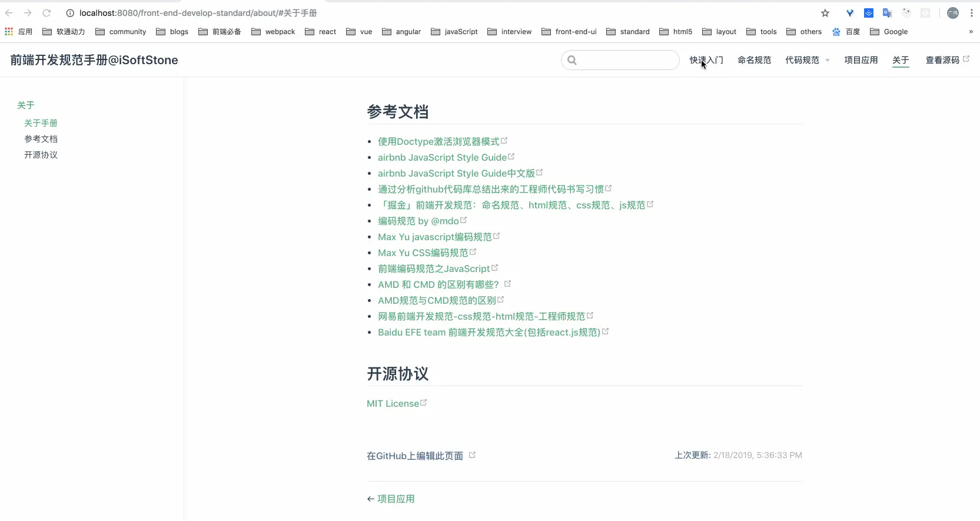
Task: Open the apps grid shortcut 应用
Action: pos(18,32)
